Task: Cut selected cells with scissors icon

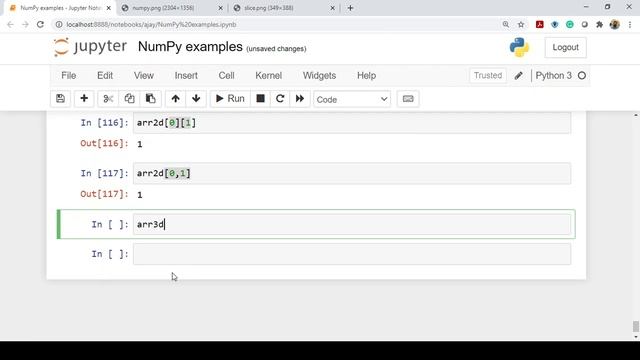Action: coord(108,99)
